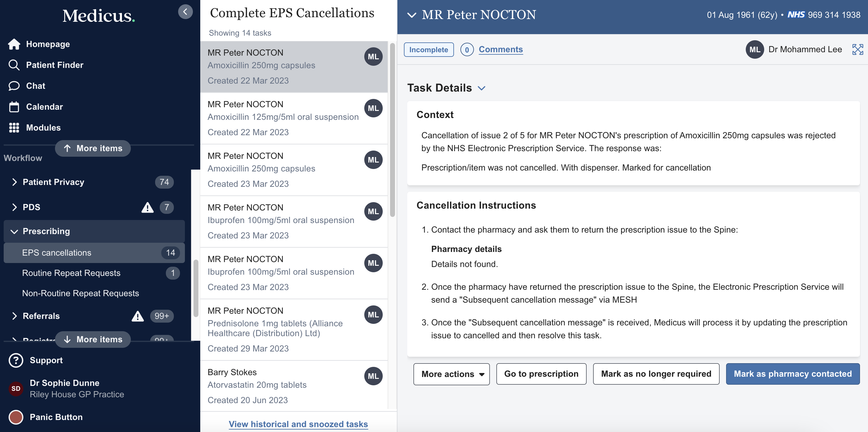Collapse the Task Details section chevron
The image size is (868, 432).
point(482,88)
